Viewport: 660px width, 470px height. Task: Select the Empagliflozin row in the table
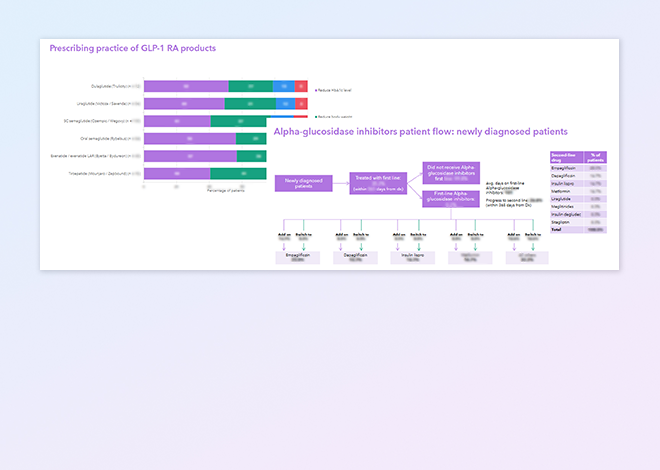click(x=578, y=168)
